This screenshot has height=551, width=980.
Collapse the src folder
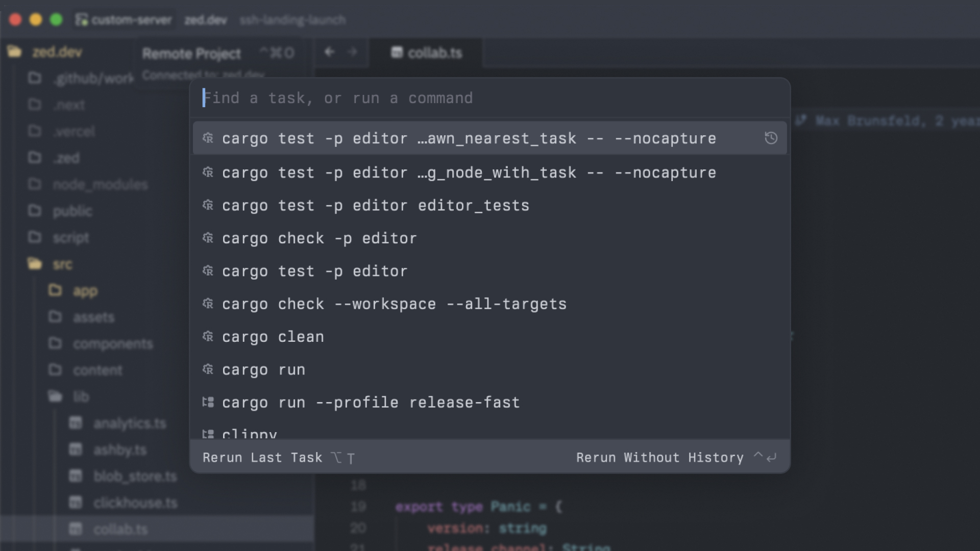[x=62, y=264]
